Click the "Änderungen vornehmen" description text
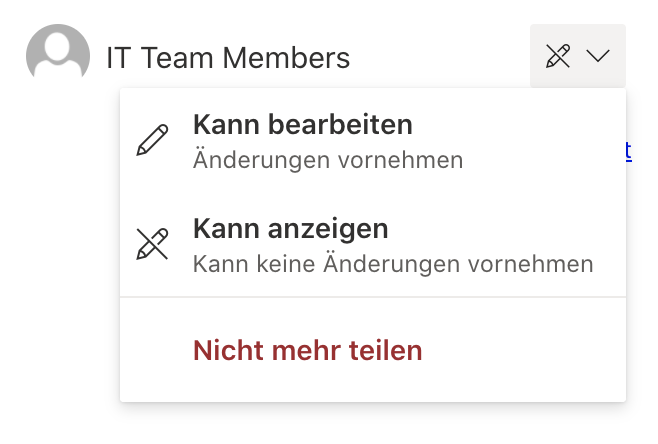This screenshot has height=444, width=658. tap(328, 160)
